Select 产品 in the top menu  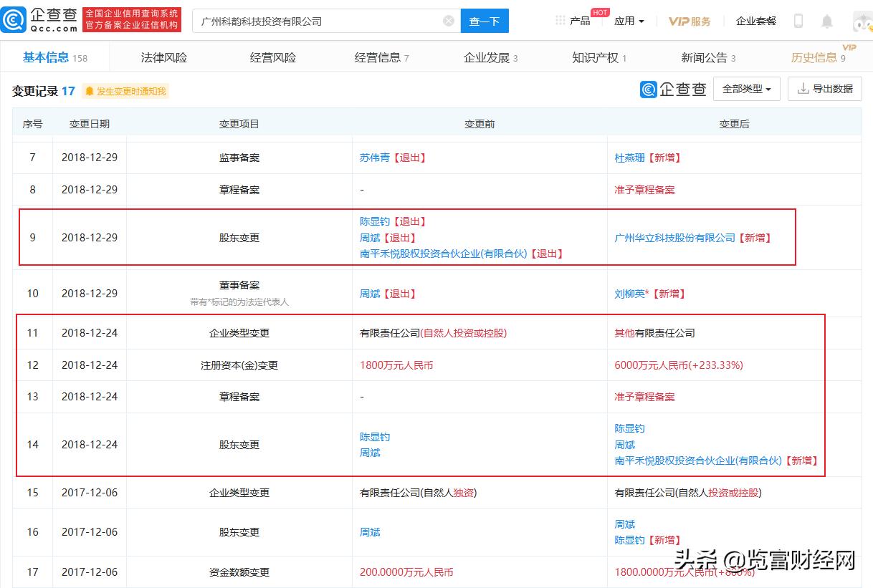pyautogui.click(x=581, y=21)
